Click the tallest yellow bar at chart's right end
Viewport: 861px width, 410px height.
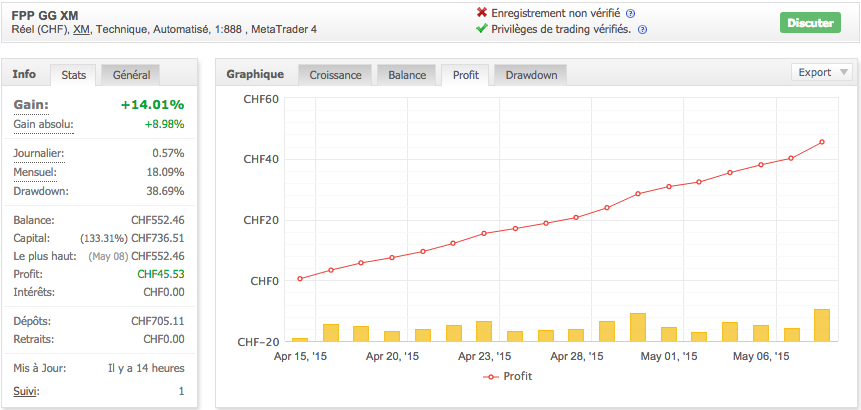coord(821,325)
